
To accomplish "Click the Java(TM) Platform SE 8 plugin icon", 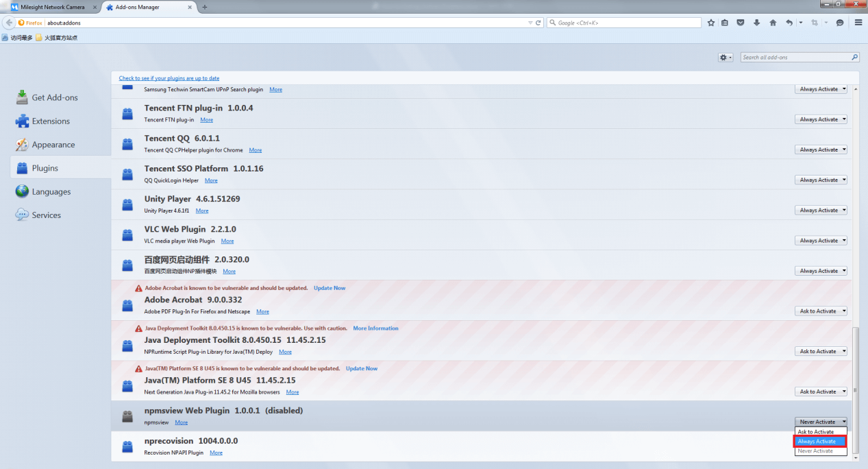I will point(127,386).
